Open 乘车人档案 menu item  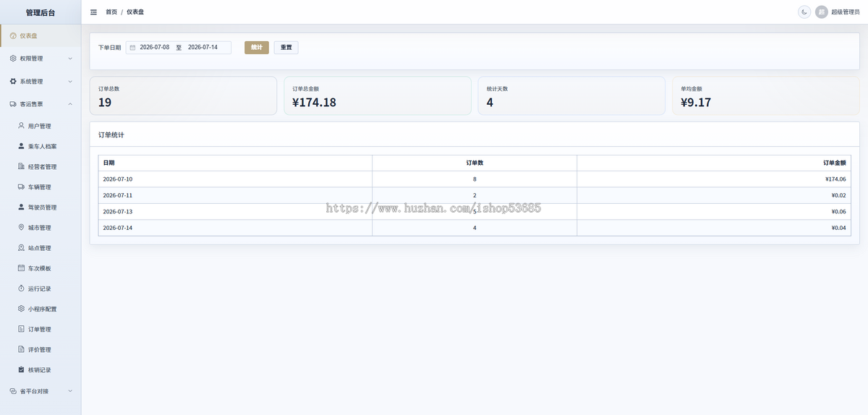point(41,146)
